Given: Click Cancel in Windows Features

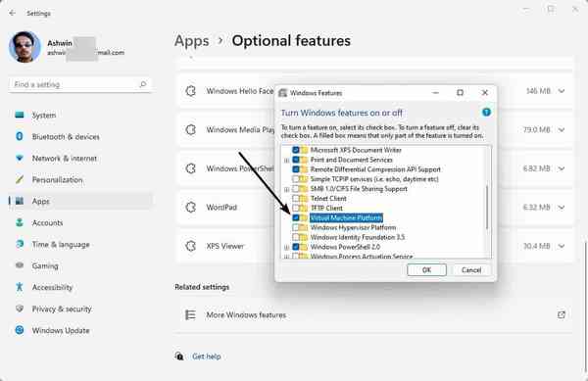Looking at the screenshot, I should tap(471, 269).
